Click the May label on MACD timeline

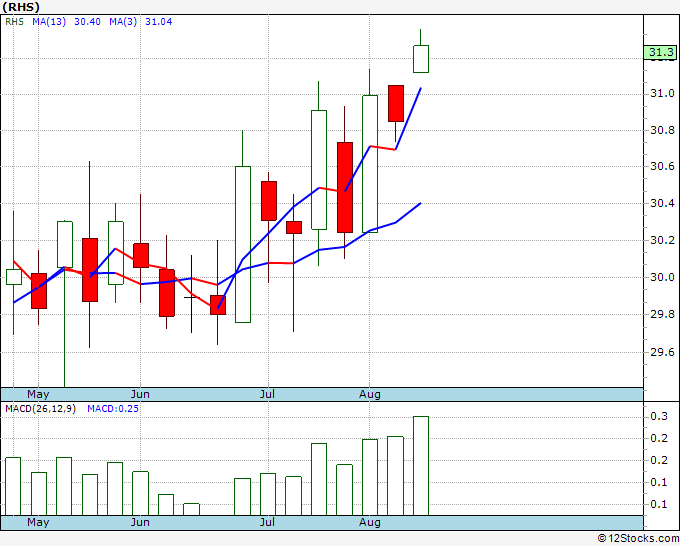click(x=38, y=522)
